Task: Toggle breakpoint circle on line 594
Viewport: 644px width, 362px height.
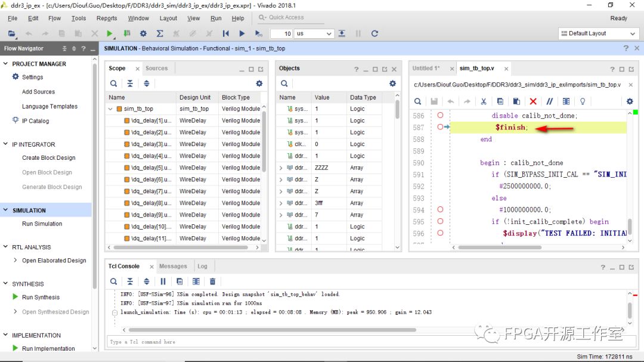Action: [440, 209]
